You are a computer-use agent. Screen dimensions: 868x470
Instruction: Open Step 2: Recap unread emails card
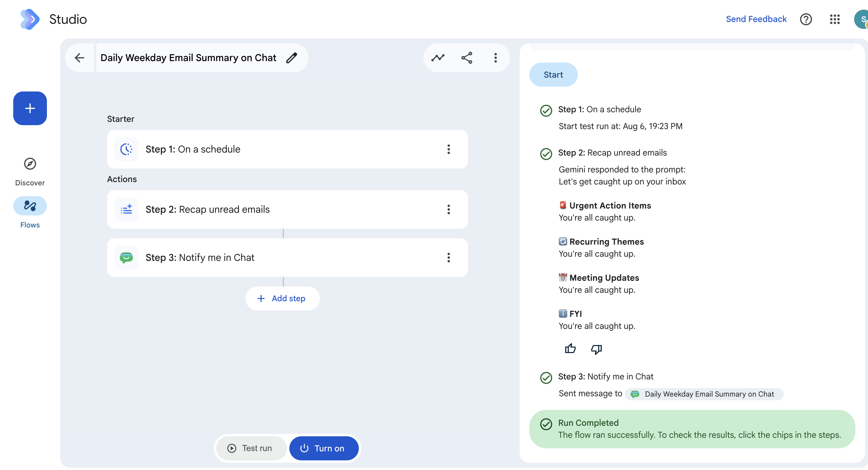coord(288,209)
